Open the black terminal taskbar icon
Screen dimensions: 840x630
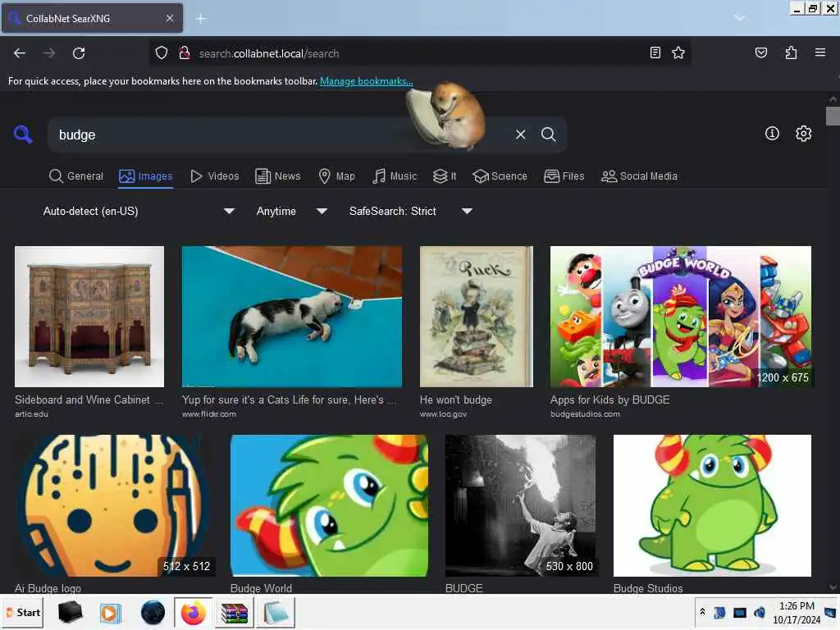[71, 612]
